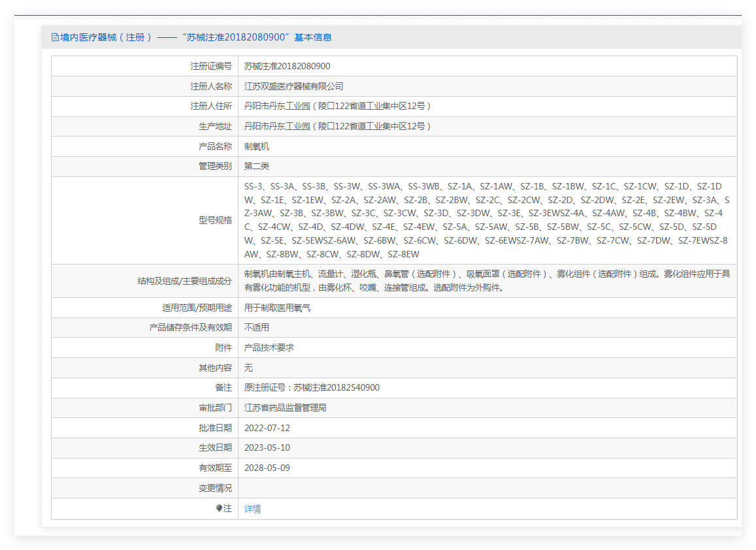Click the 生产地址 label

pyautogui.click(x=216, y=126)
